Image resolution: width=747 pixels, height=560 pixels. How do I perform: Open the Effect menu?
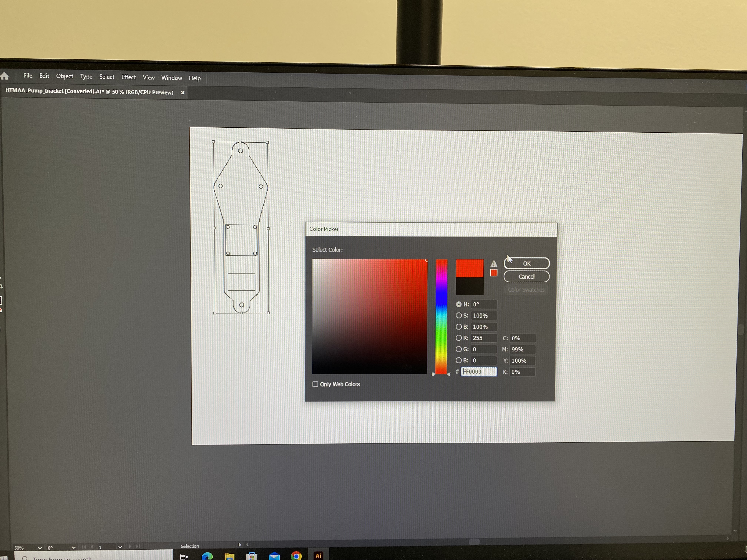128,77
